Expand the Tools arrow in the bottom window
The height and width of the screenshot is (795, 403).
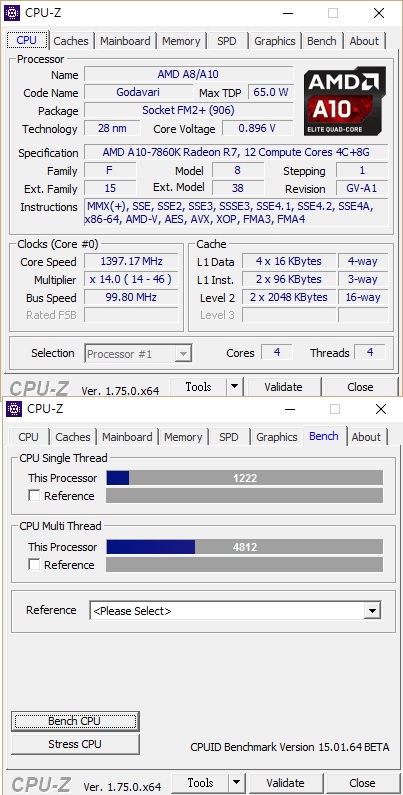(236, 783)
